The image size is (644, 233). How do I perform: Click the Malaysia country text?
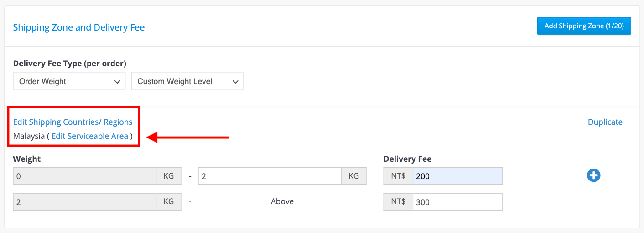[29, 136]
